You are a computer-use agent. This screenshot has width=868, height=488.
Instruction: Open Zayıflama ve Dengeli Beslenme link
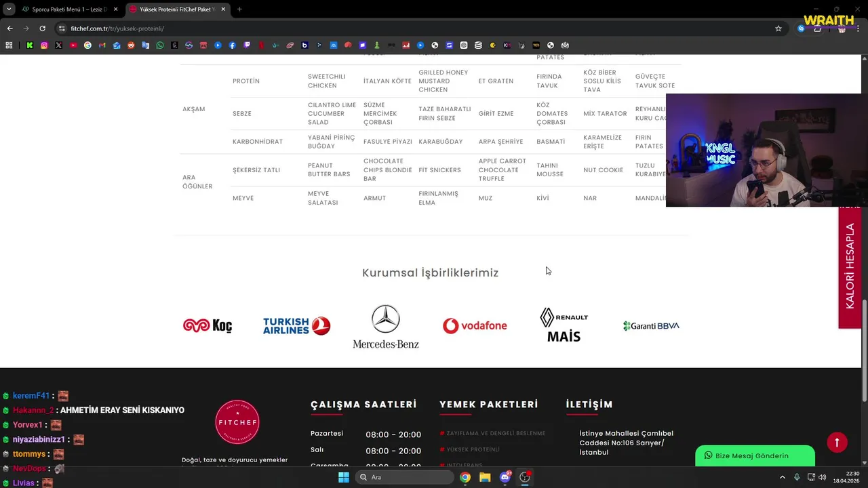point(495,433)
